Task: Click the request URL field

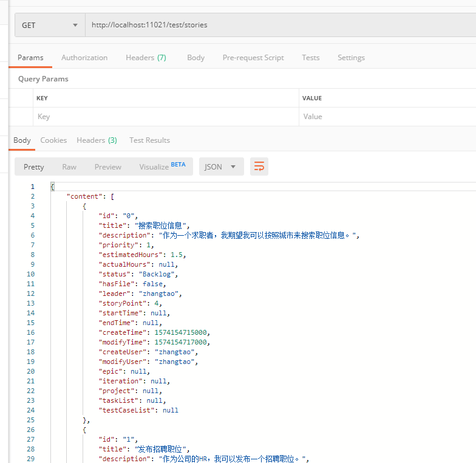Action: (280, 26)
